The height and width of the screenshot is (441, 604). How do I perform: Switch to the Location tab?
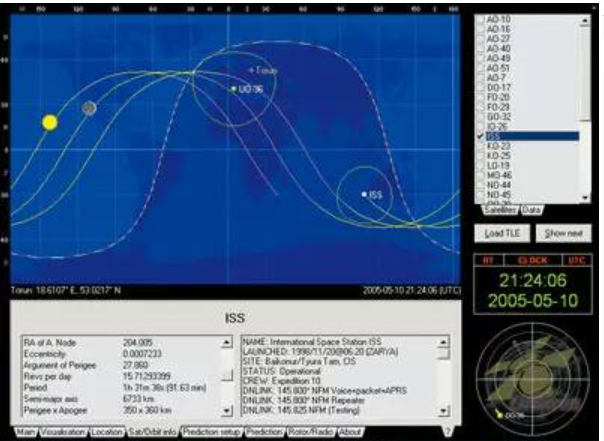click(x=107, y=432)
